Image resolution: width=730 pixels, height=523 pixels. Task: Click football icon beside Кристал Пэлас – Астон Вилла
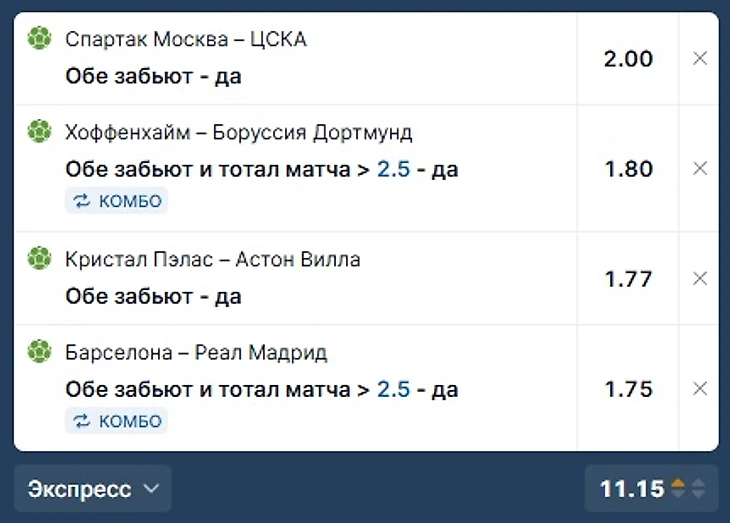coord(39,258)
